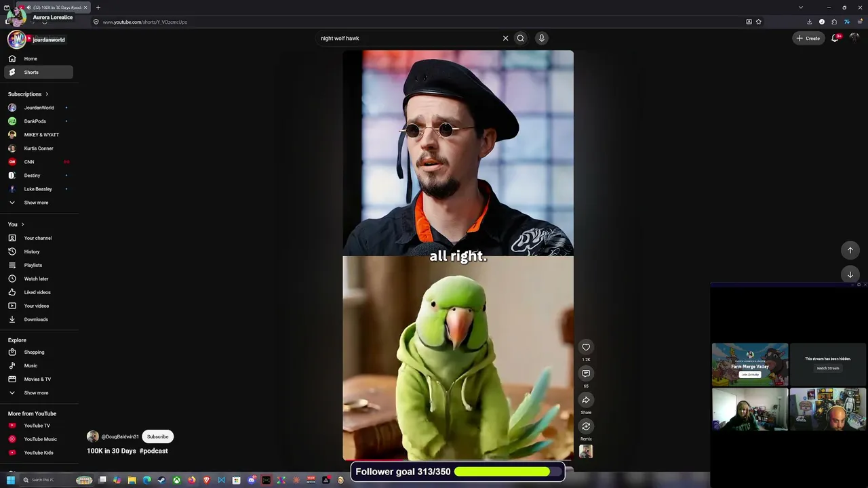The height and width of the screenshot is (488, 868).
Task: Open the tab list dropdown
Action: [x=801, y=7]
